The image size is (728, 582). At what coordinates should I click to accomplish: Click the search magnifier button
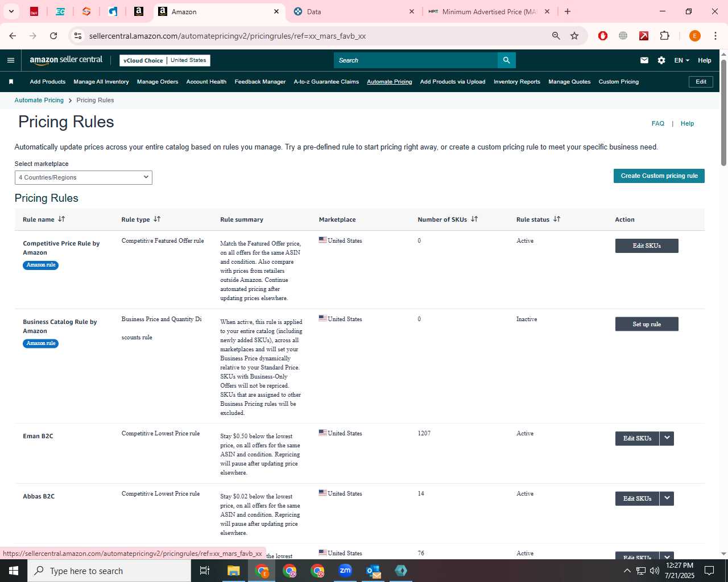[x=506, y=60]
